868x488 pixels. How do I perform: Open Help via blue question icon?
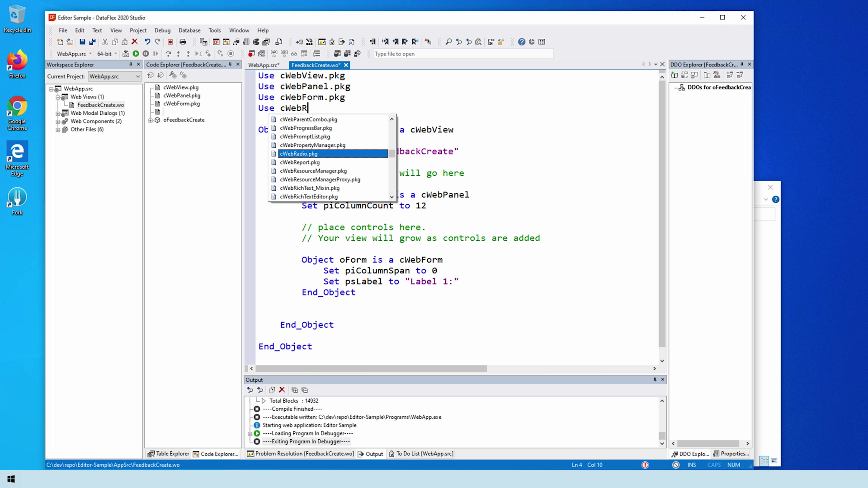pyautogui.click(x=522, y=42)
